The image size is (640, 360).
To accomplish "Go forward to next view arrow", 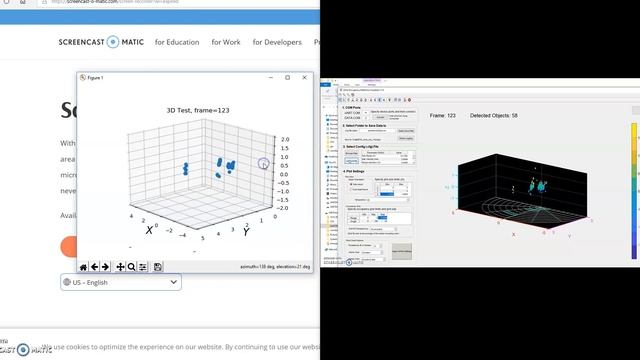I will [x=105, y=267].
